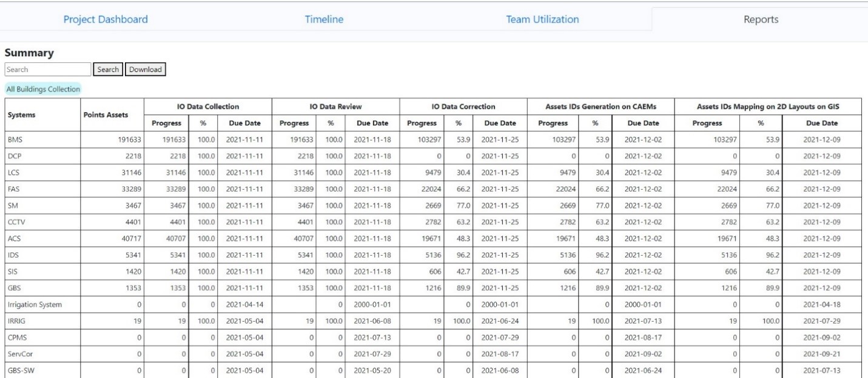The image size is (868, 378).
Task: Click into the Search text field
Action: point(47,69)
